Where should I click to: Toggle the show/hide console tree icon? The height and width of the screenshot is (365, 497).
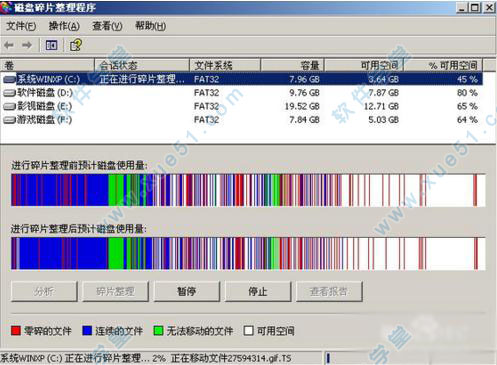pos(51,45)
